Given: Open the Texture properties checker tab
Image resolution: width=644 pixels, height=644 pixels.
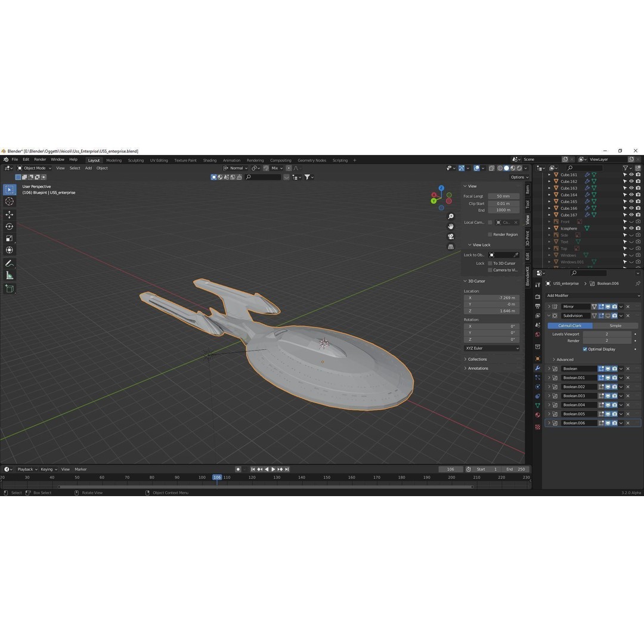Looking at the screenshot, I should tap(538, 427).
